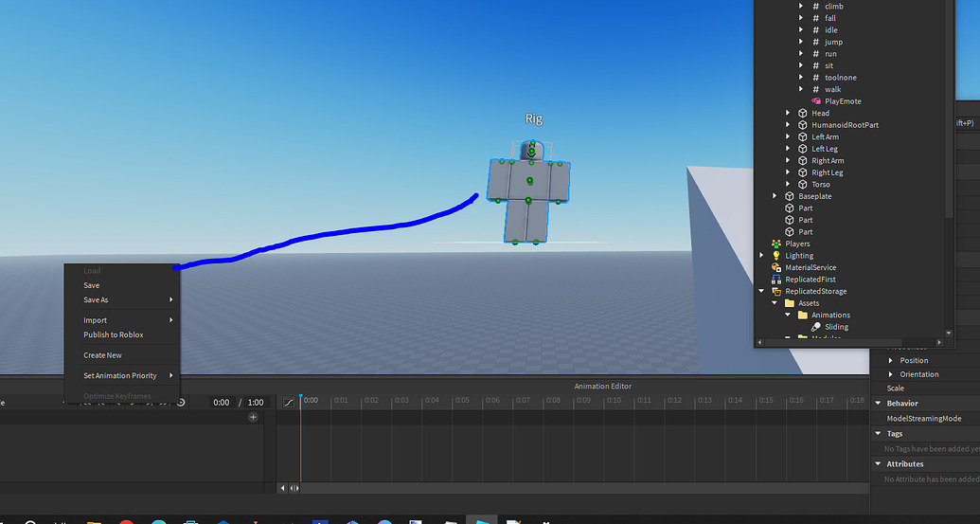Click the animation length 1:00 field
980x524 pixels.
[256, 402]
